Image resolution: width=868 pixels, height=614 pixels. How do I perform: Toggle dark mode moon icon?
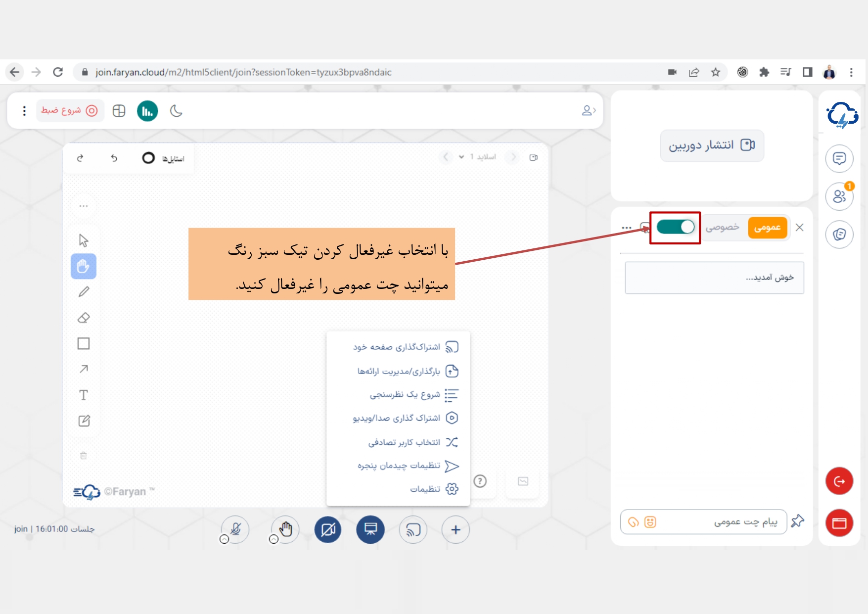pos(176,111)
